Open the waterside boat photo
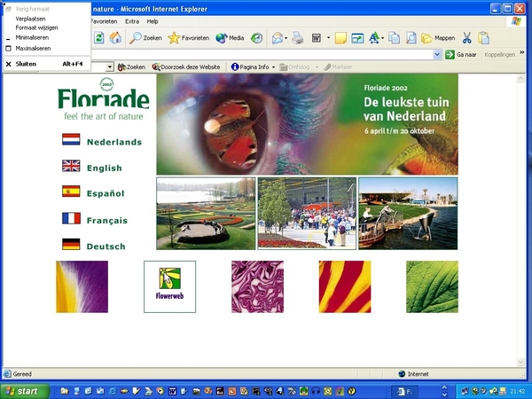This screenshot has height=399, width=532. (x=408, y=214)
